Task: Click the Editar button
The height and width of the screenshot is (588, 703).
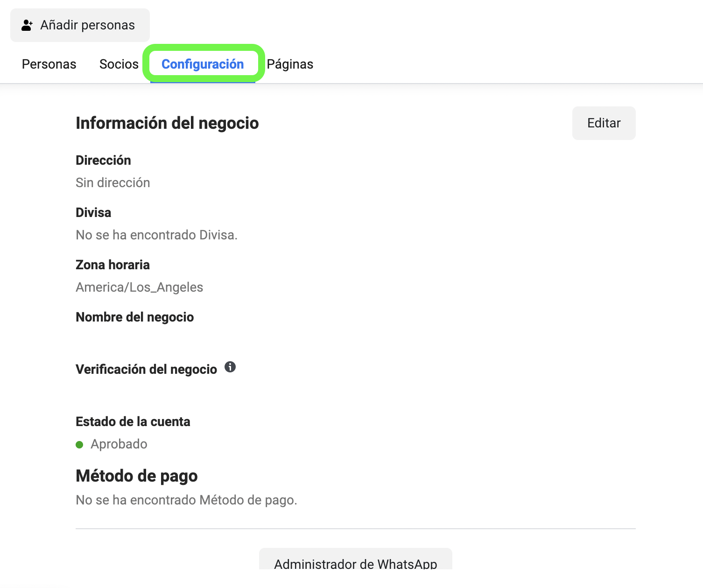Action: click(604, 123)
